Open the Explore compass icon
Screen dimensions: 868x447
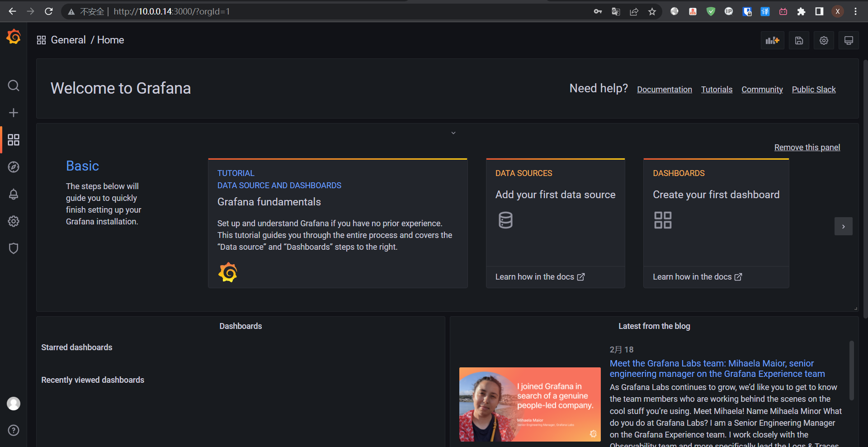click(x=14, y=167)
